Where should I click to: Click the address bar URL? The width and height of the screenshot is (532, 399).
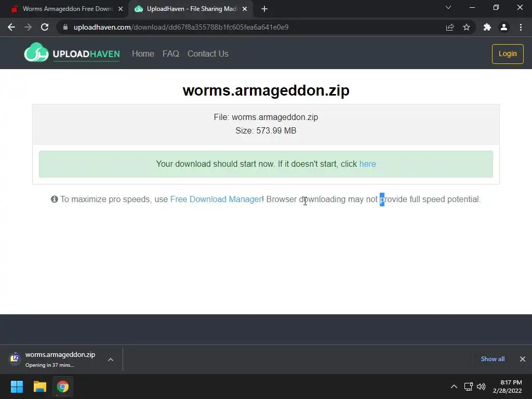click(x=181, y=27)
